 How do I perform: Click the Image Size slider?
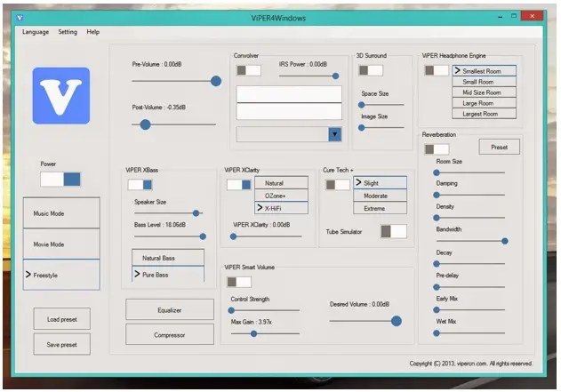click(382, 127)
